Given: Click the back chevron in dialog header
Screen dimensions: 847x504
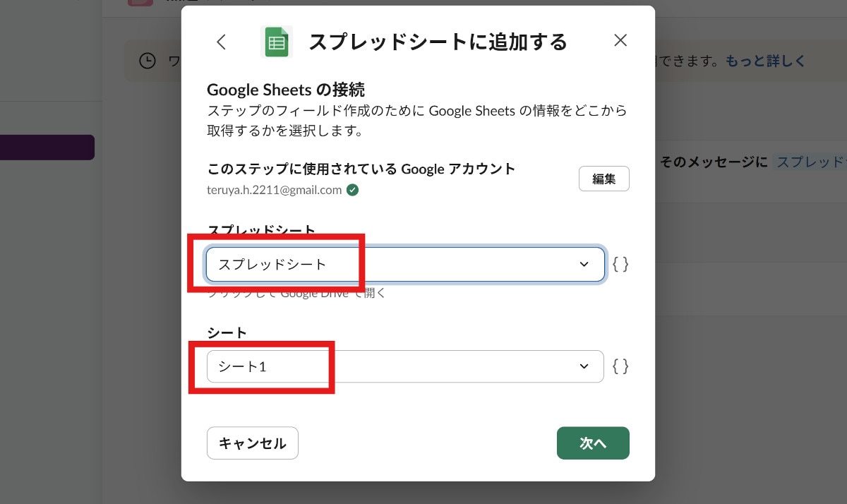Looking at the screenshot, I should pos(221,42).
